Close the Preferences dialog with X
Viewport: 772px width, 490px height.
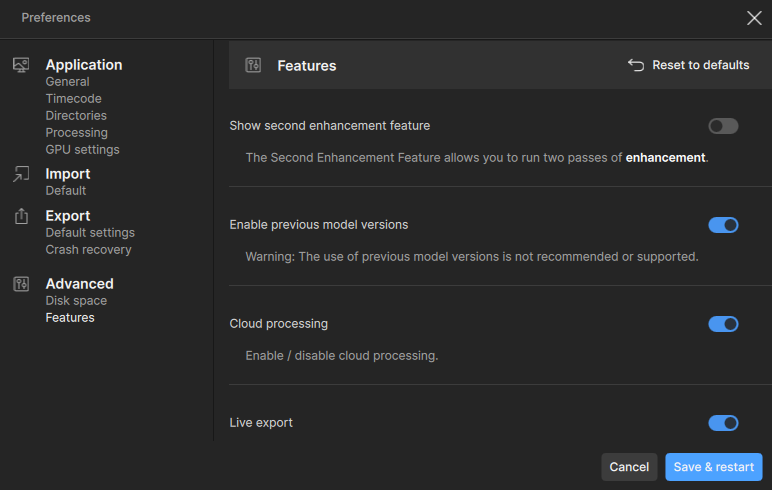tap(754, 17)
